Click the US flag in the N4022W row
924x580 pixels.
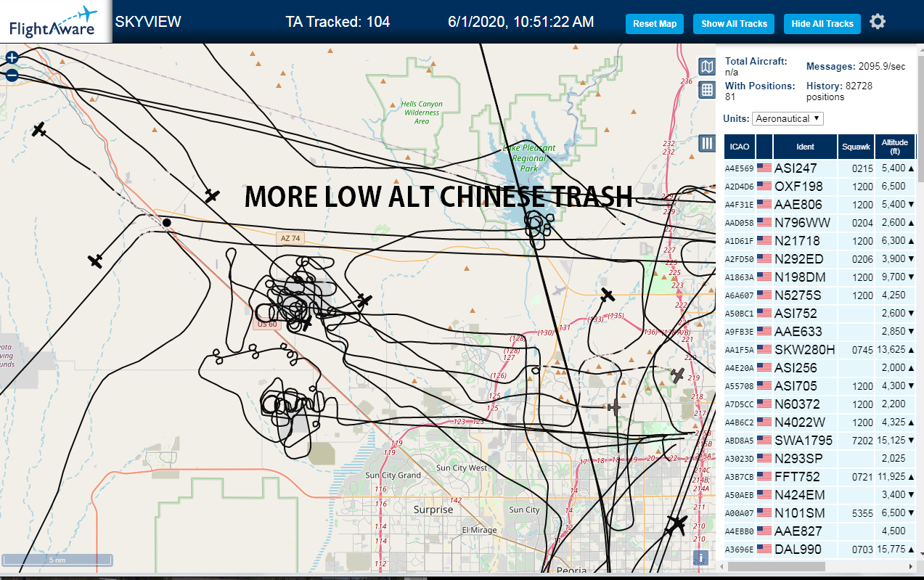pyautogui.click(x=764, y=422)
